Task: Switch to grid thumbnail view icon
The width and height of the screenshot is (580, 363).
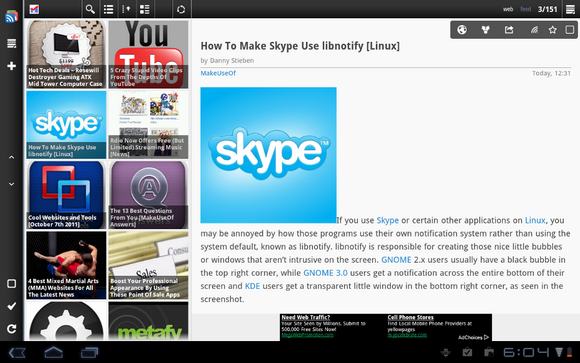Action: point(145,9)
